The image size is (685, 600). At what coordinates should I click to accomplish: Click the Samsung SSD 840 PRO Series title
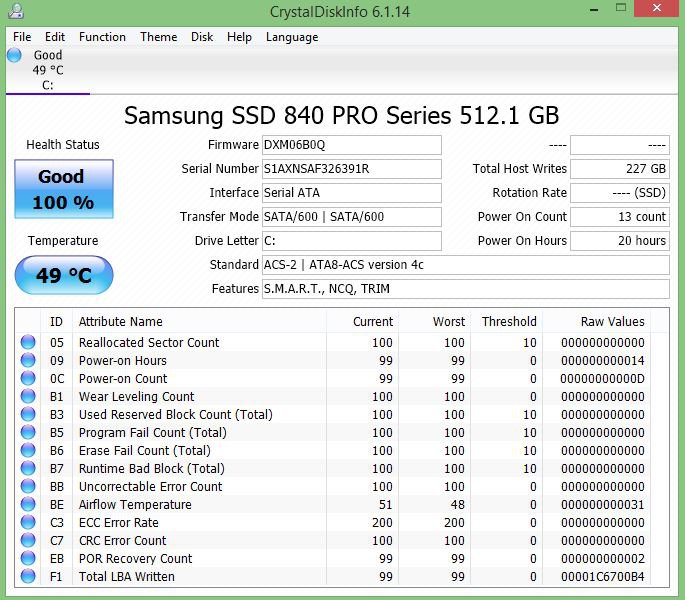(341, 116)
